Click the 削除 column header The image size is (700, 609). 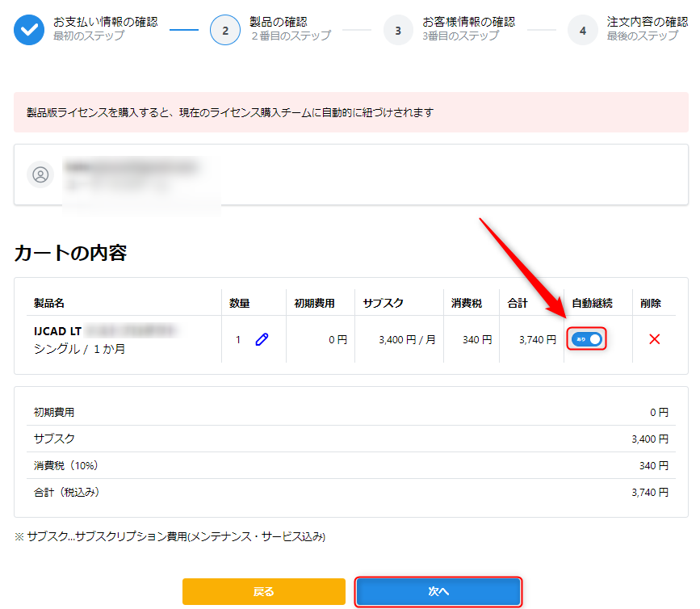tap(651, 303)
